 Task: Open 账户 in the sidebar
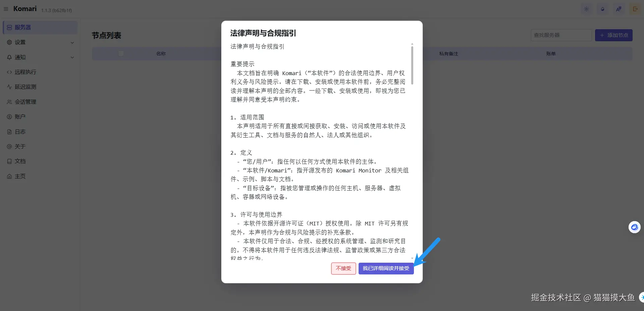coord(40,117)
